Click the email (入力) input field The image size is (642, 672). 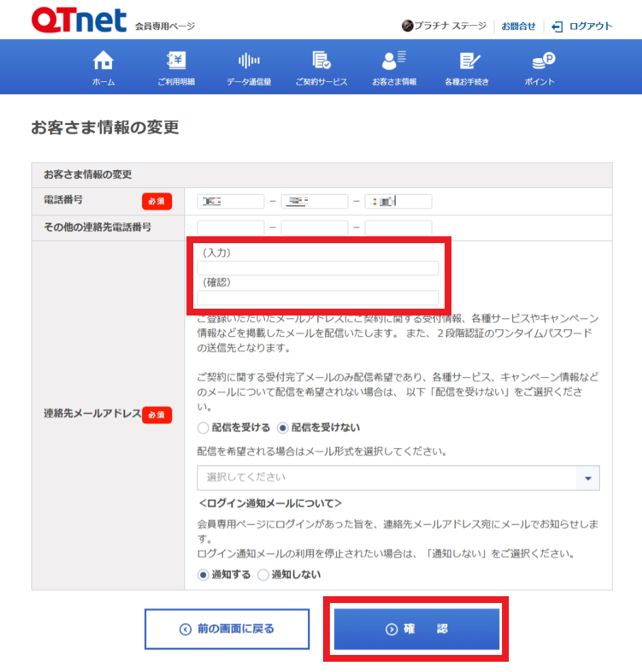click(318, 268)
